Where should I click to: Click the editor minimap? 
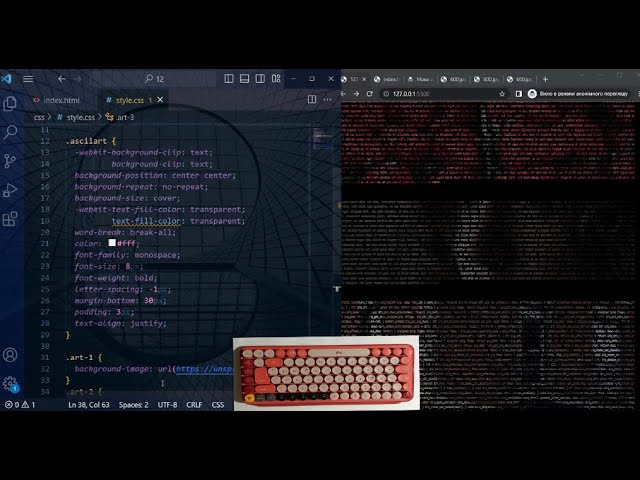pos(322,139)
